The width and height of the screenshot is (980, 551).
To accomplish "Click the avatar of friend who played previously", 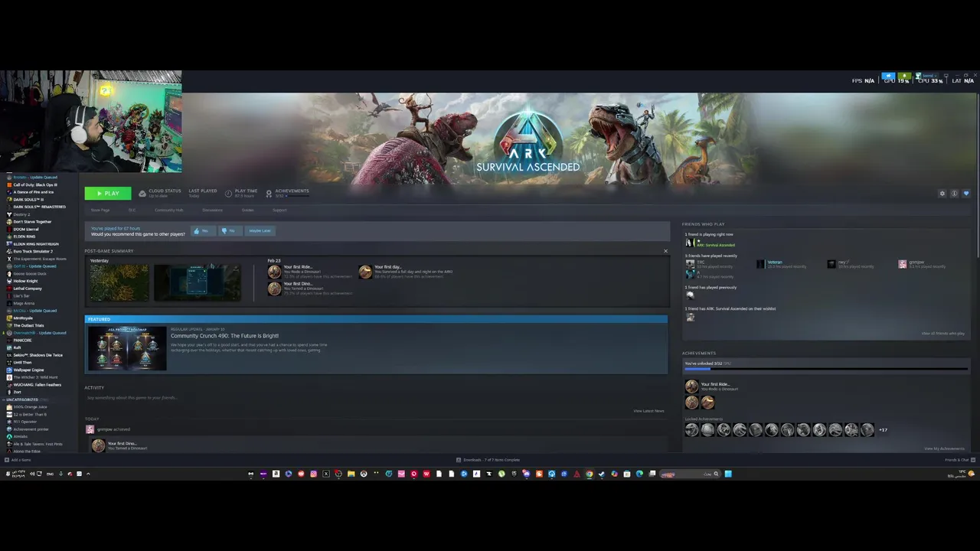I will 690,295.
